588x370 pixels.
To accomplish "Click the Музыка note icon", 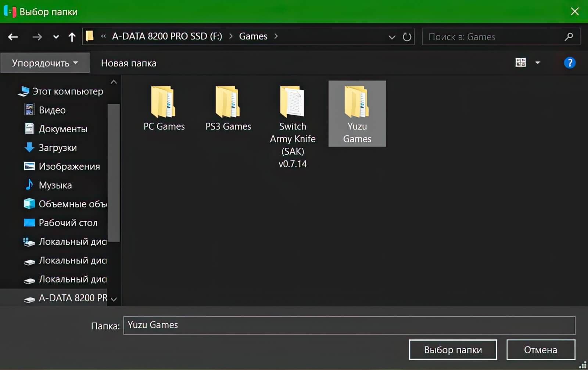I will 29,184.
